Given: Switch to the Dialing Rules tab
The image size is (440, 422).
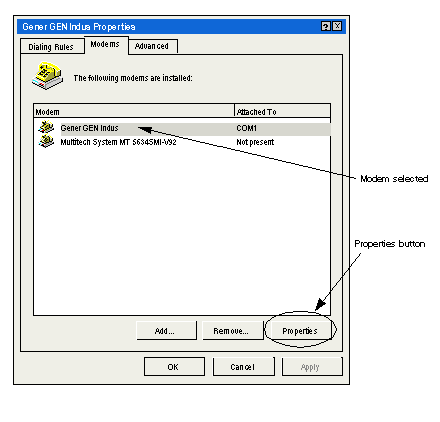Looking at the screenshot, I should 52,47.
